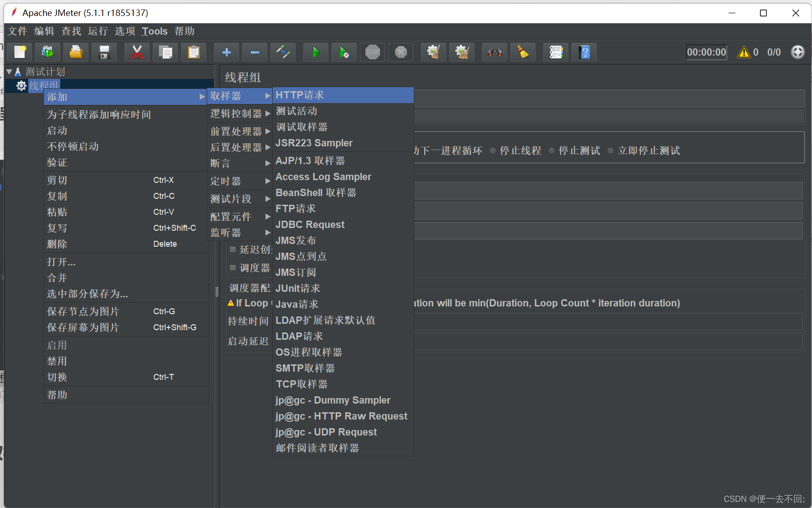This screenshot has width=812, height=508.
Task: Collapse the 测试计划 tree node
Action: [x=9, y=72]
